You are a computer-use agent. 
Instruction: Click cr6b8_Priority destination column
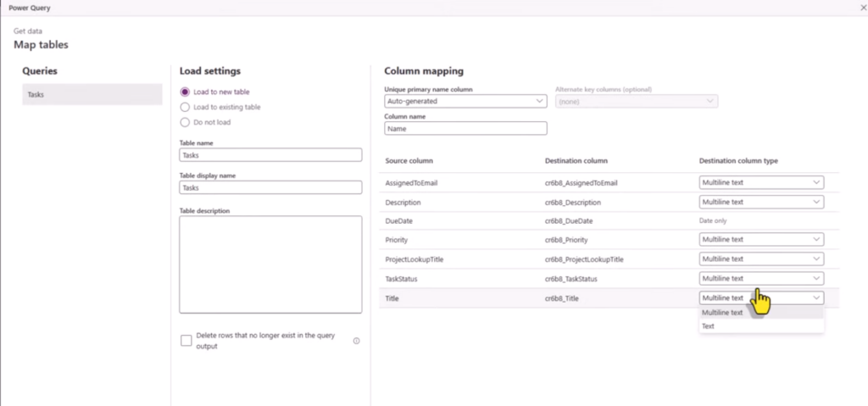pos(566,240)
